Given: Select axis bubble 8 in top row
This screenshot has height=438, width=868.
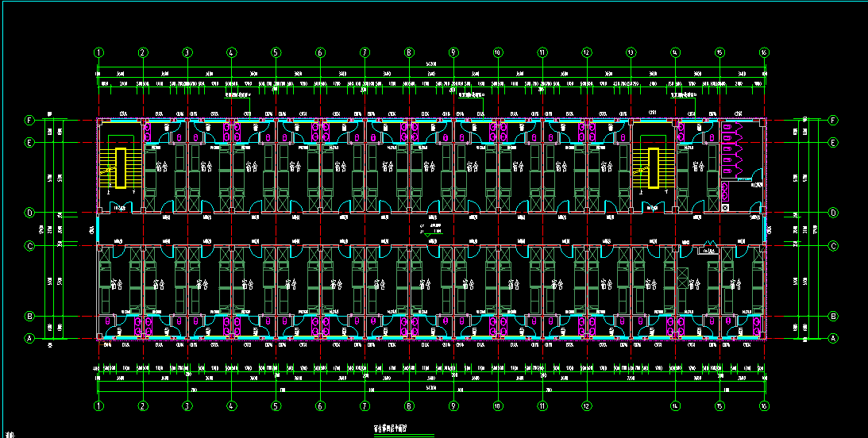Looking at the screenshot, I should (x=409, y=53).
